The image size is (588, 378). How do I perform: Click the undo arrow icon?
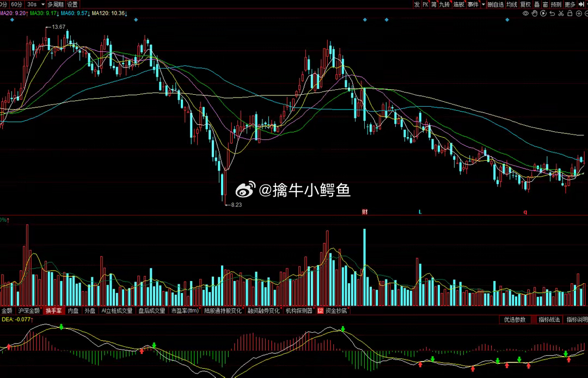(552, 14)
